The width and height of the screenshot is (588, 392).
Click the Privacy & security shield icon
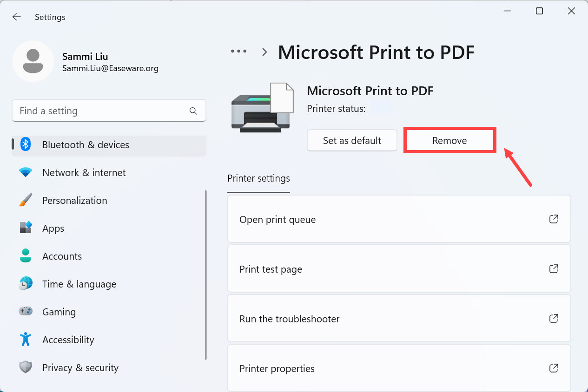[x=26, y=367]
